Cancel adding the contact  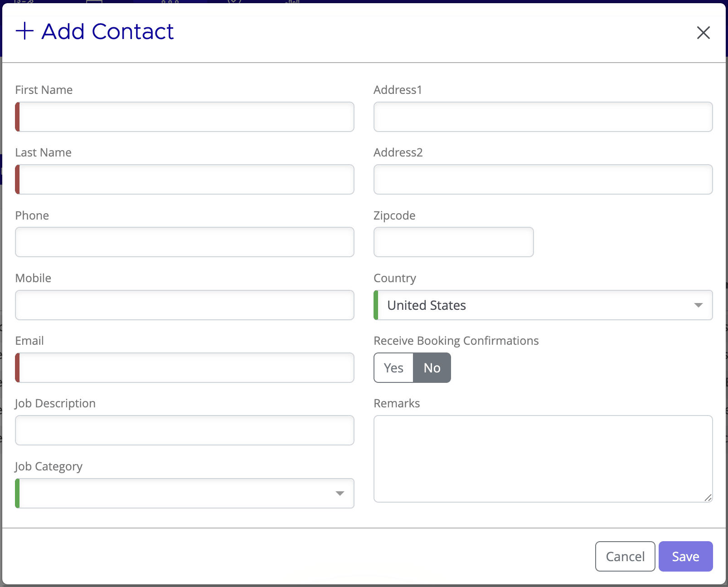(x=625, y=556)
